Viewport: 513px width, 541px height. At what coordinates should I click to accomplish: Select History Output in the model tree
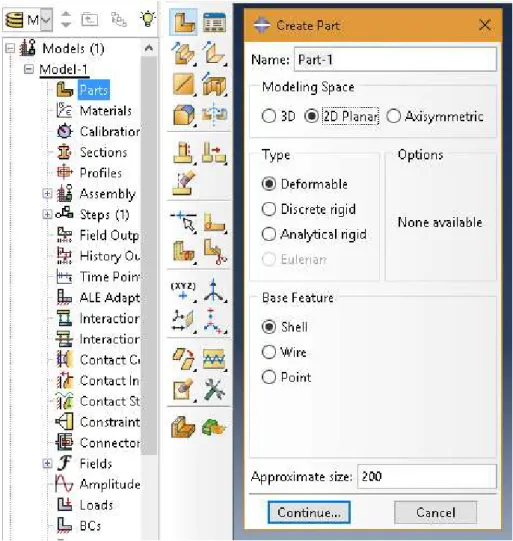click(x=110, y=256)
